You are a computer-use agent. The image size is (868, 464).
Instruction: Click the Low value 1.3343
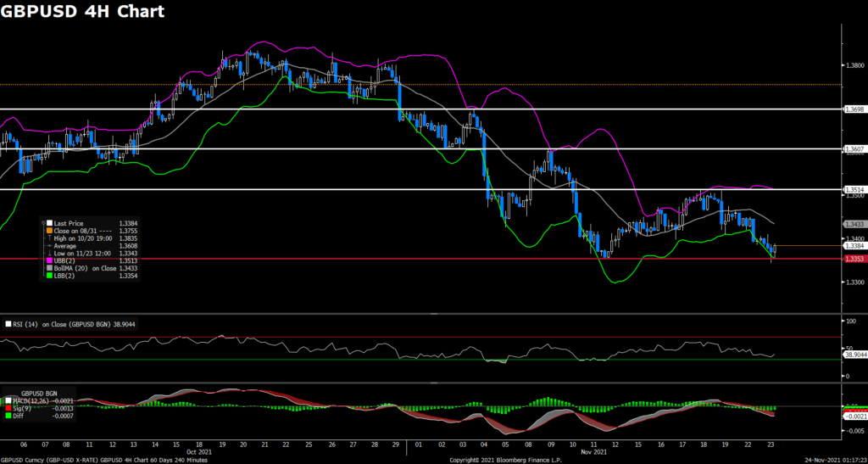(x=128, y=253)
